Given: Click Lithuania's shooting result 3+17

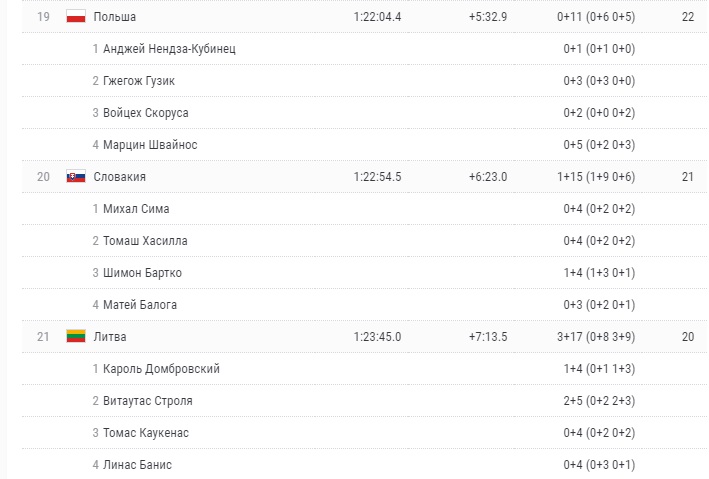Looking at the screenshot, I should tap(572, 337).
